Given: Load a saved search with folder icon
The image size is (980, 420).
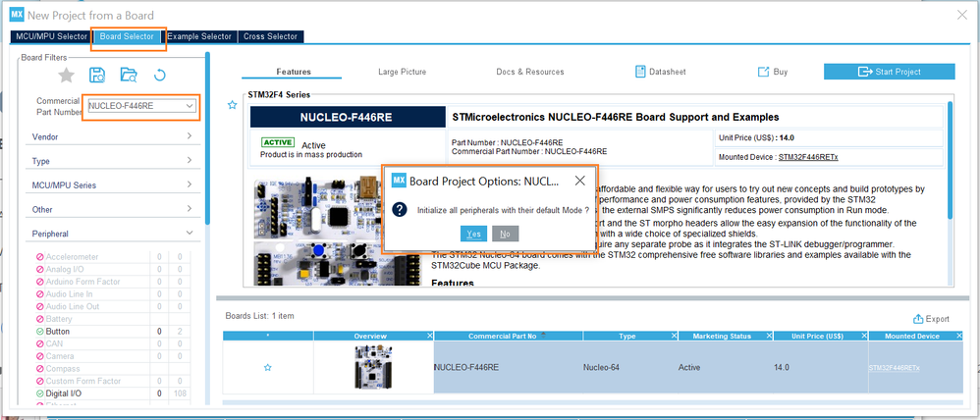Looking at the screenshot, I should [x=128, y=76].
